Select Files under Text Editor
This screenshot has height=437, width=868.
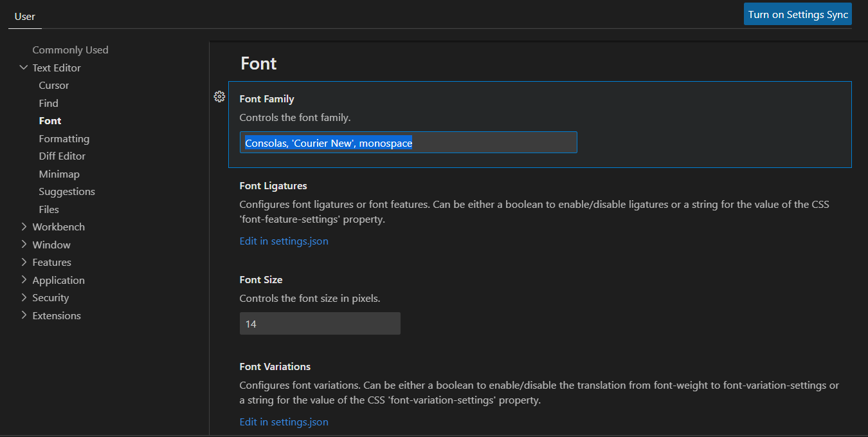click(x=49, y=209)
